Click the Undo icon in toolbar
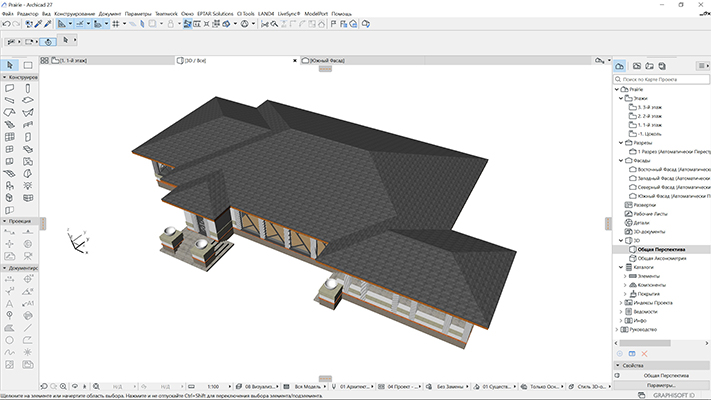This screenshot has height=400, width=711. click(x=7, y=22)
